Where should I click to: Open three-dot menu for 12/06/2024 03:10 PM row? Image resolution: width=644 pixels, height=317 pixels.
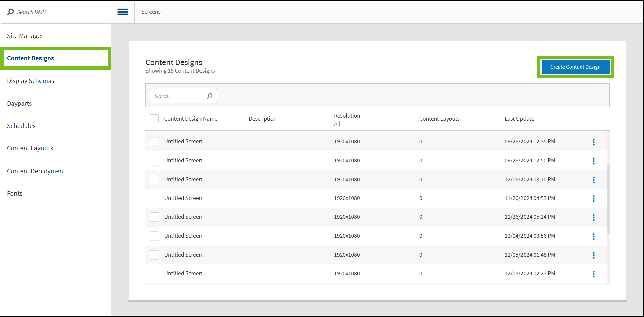[593, 180]
